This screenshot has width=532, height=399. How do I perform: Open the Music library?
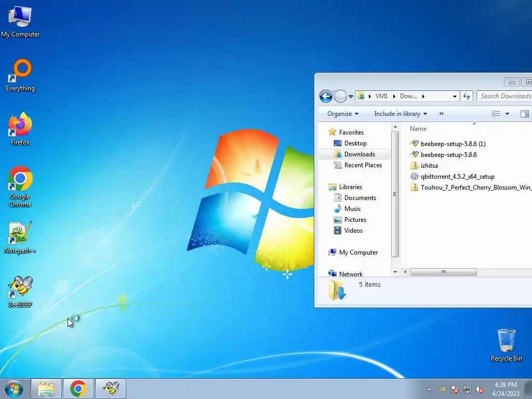[x=353, y=209]
